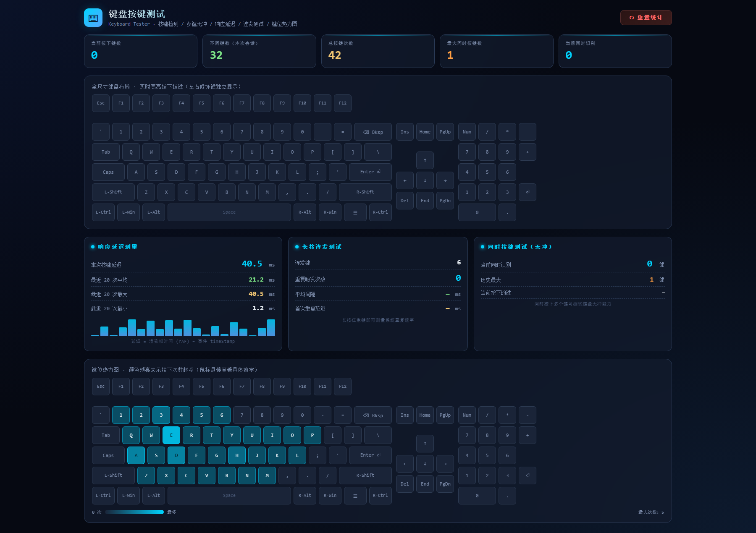Click the numpad Enter key in the top layout
This screenshot has height=533, width=756.
pyautogui.click(x=528, y=192)
